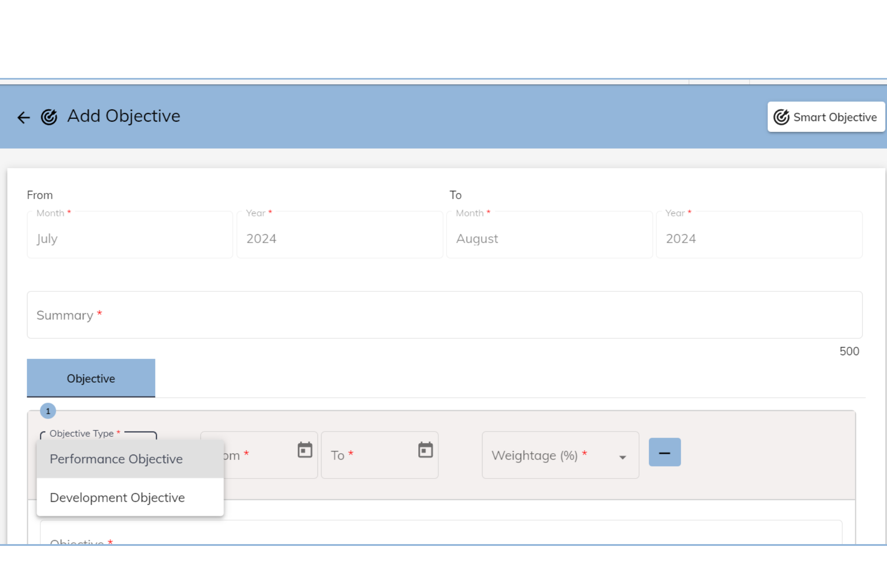The image size is (887, 588).
Task: Click the target icon beside Add Objective
Action: click(x=49, y=117)
